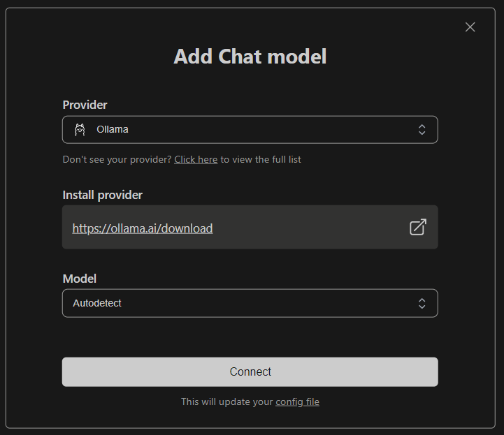This screenshot has width=504, height=435.
Task: Click the 'This will update your' note text
Action: click(226, 401)
